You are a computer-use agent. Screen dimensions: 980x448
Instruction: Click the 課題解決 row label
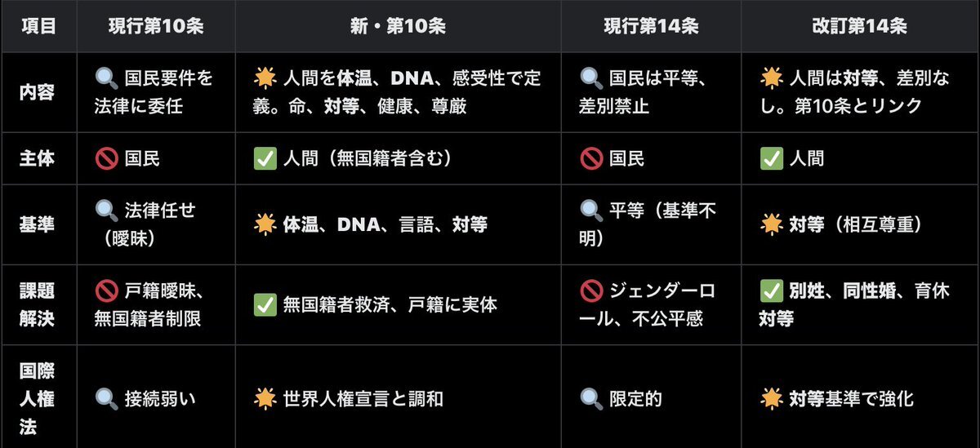[38, 305]
